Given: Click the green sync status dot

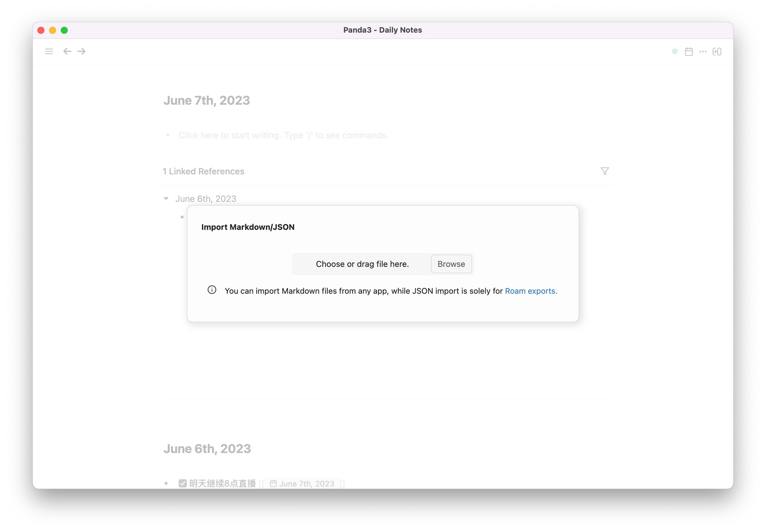Looking at the screenshot, I should pos(675,51).
